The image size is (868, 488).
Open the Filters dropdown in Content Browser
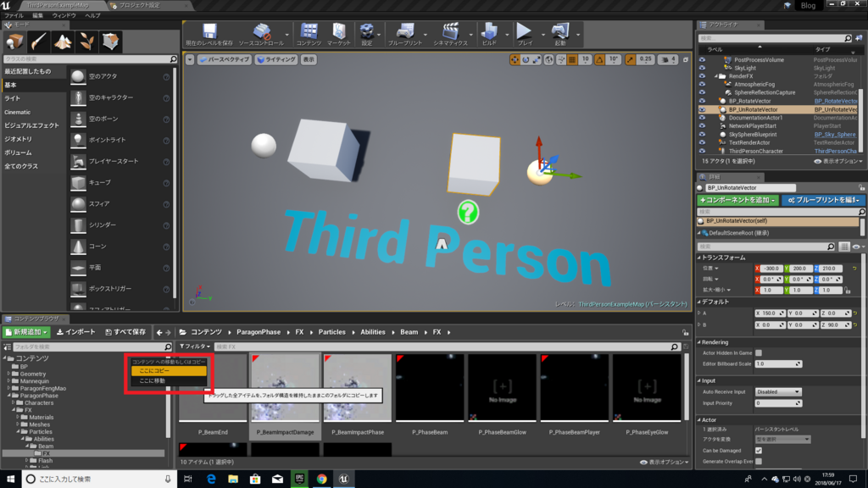click(x=195, y=347)
